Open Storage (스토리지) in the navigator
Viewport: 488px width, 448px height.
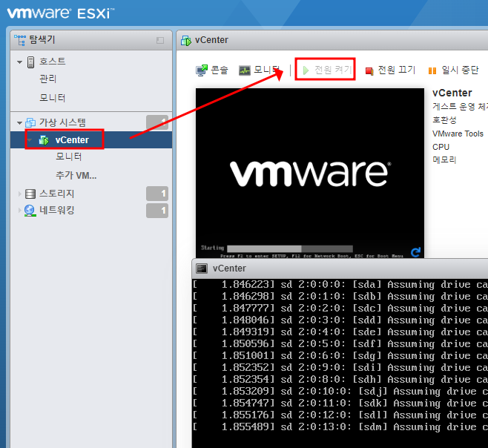tap(56, 194)
